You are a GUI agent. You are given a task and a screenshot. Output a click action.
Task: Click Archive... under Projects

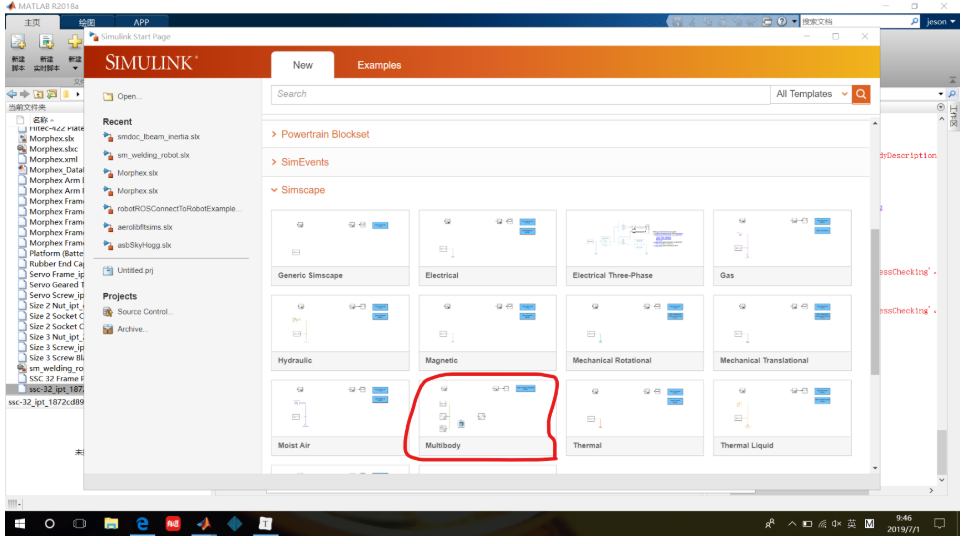[x=126, y=329]
